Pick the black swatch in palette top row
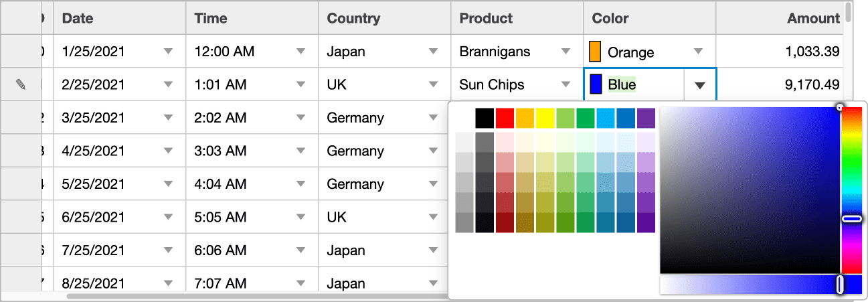Viewport: 868px width, 302px height. (485, 118)
